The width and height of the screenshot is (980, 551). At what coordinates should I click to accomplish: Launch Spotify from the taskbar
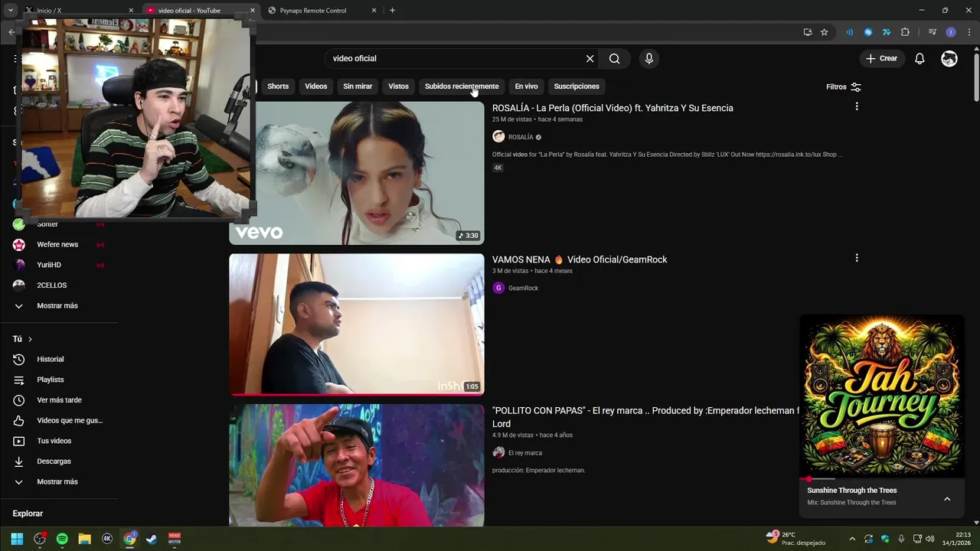tap(62, 539)
